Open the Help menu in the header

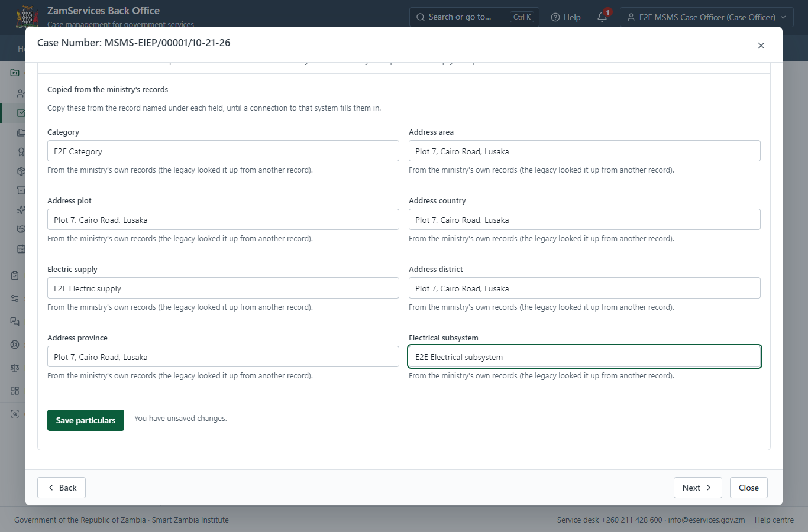coord(566,17)
